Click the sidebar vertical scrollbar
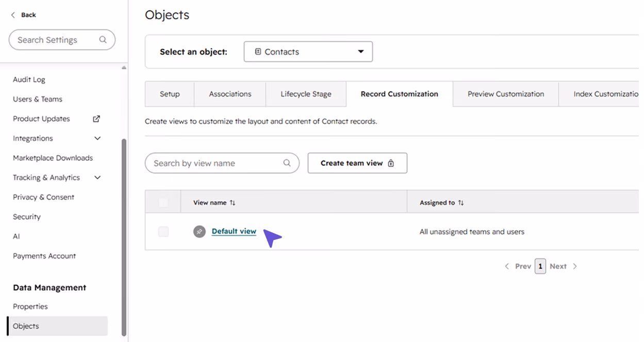Image resolution: width=644 pixels, height=342 pixels. pyautogui.click(x=124, y=237)
